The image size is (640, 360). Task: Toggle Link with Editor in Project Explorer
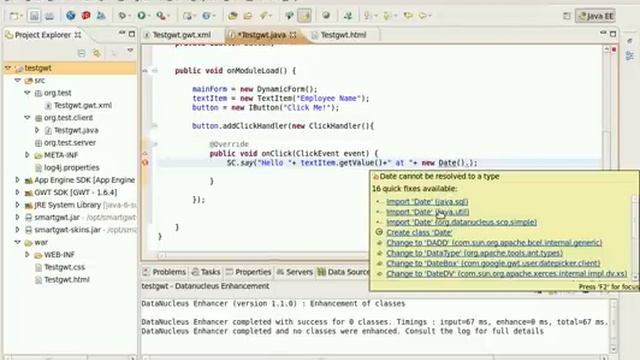(97, 53)
